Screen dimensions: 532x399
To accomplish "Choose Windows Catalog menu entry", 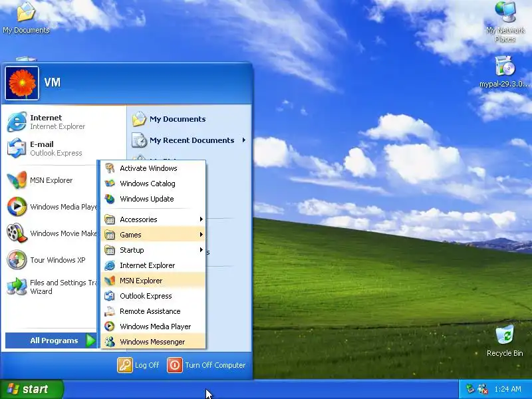I will 153,184.
